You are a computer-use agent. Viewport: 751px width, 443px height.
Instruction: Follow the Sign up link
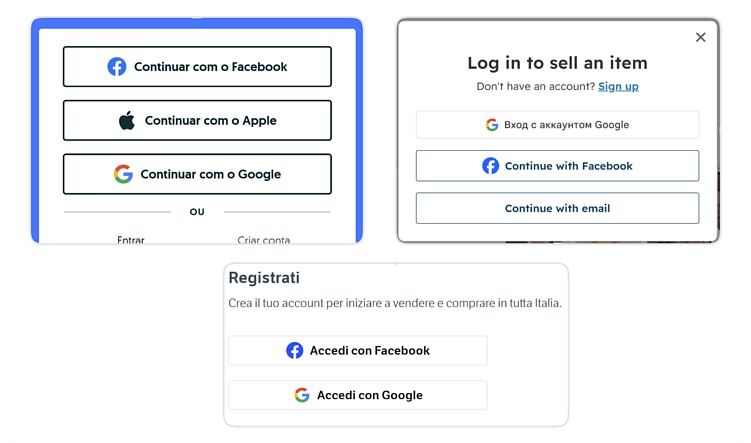point(618,87)
